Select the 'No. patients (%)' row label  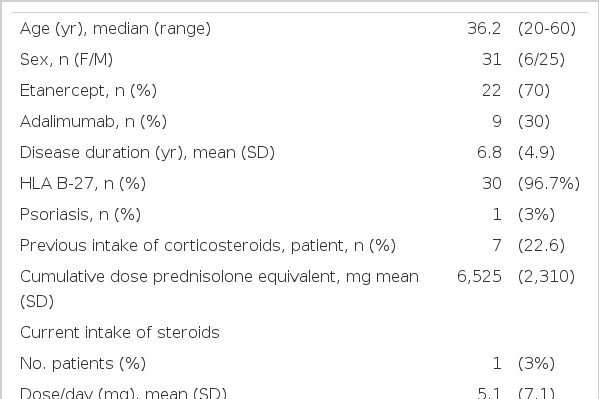coord(83,363)
